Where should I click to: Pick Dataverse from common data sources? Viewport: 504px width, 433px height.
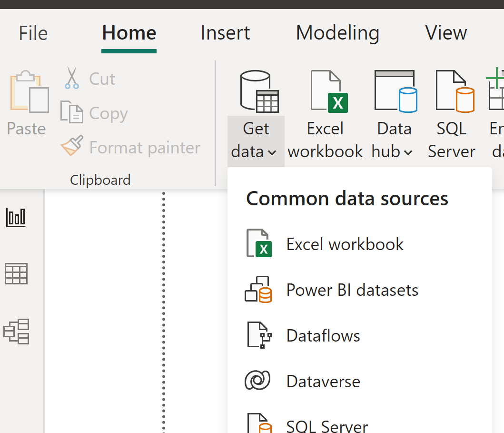323,381
